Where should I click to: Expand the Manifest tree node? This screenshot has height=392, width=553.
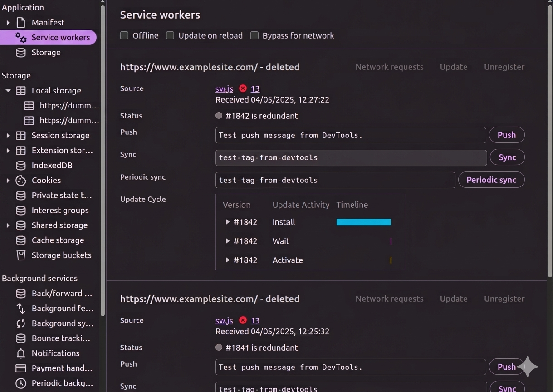8,22
